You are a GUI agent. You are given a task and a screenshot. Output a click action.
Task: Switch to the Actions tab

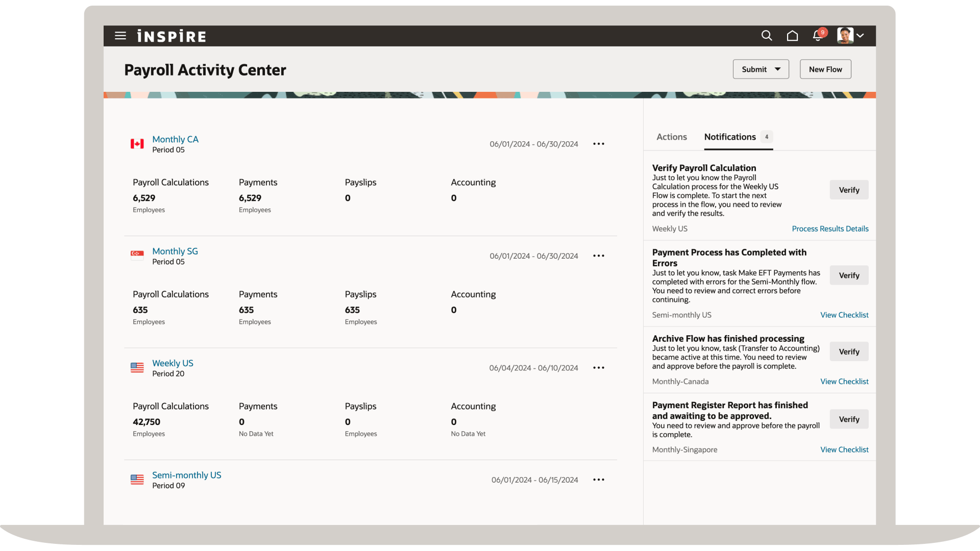click(671, 137)
